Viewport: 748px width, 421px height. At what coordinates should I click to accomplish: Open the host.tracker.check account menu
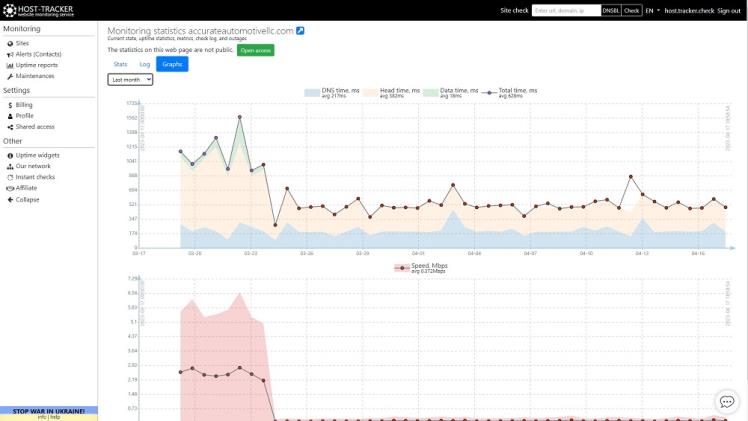[x=690, y=10]
